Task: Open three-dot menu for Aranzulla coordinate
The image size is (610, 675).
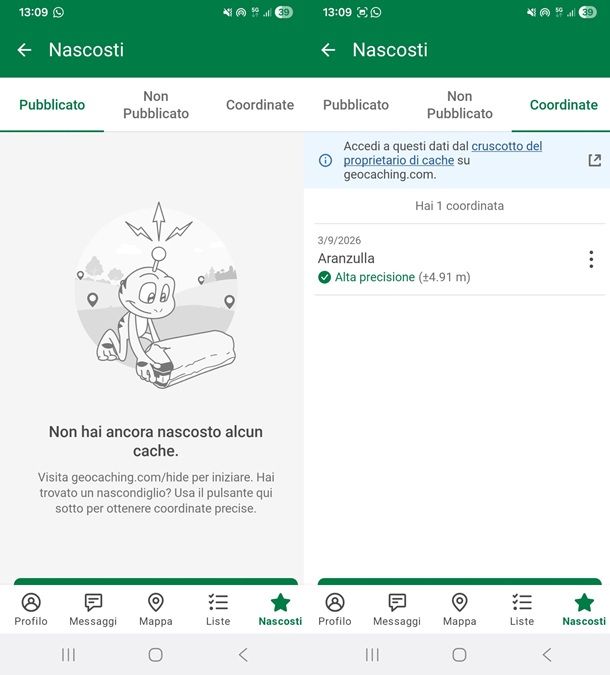Action: pos(591,259)
